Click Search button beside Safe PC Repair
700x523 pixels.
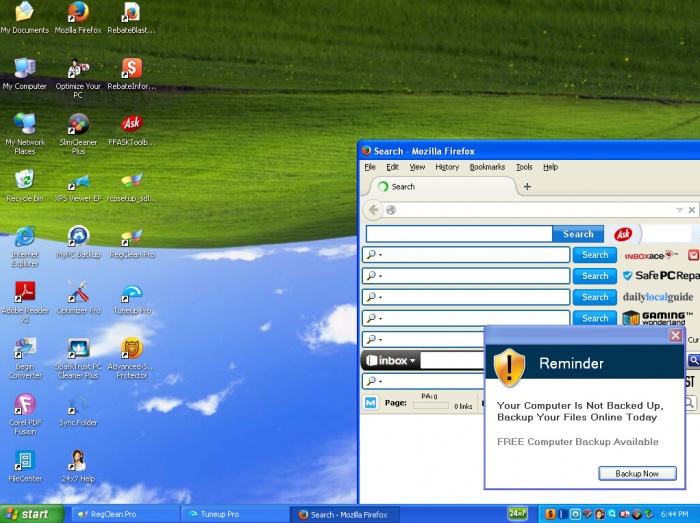[x=595, y=276]
